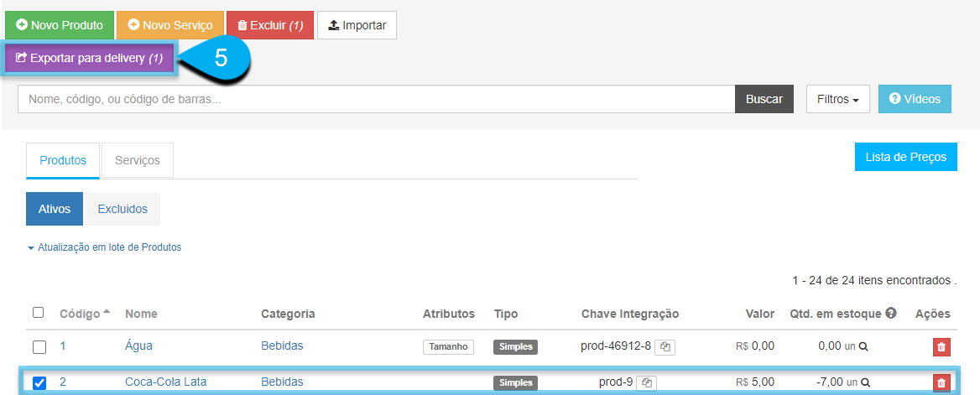Select the Excluídos tab

122,209
